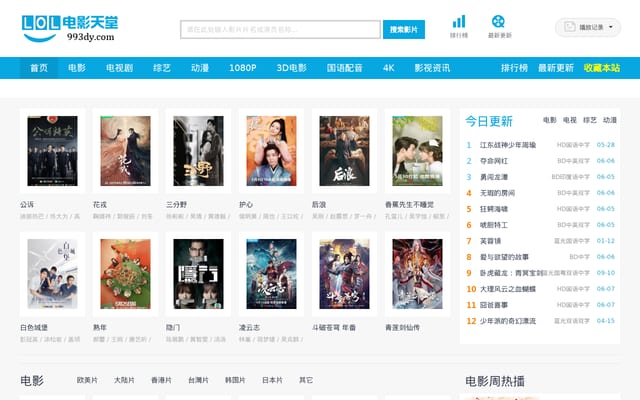The width and height of the screenshot is (640, 400).
Task: Open the 三分野 poster thumbnail
Action: click(198, 151)
